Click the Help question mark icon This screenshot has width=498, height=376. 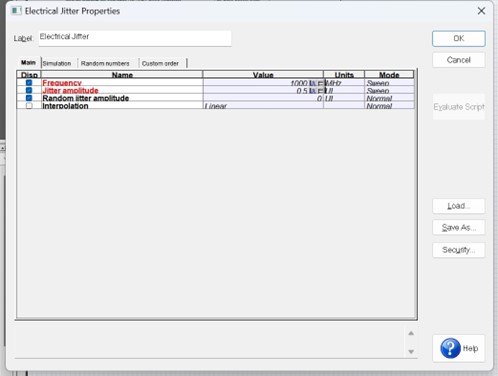[450, 348]
